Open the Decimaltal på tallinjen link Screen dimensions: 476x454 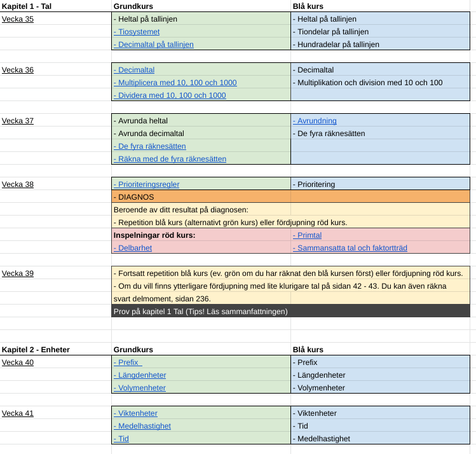click(x=155, y=45)
